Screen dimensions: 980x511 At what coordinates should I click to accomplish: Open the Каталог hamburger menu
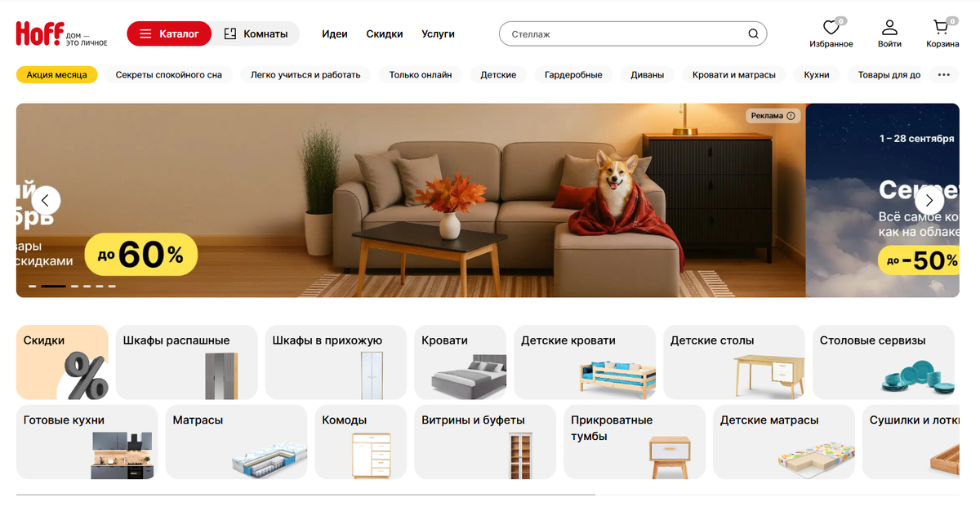[x=169, y=33]
